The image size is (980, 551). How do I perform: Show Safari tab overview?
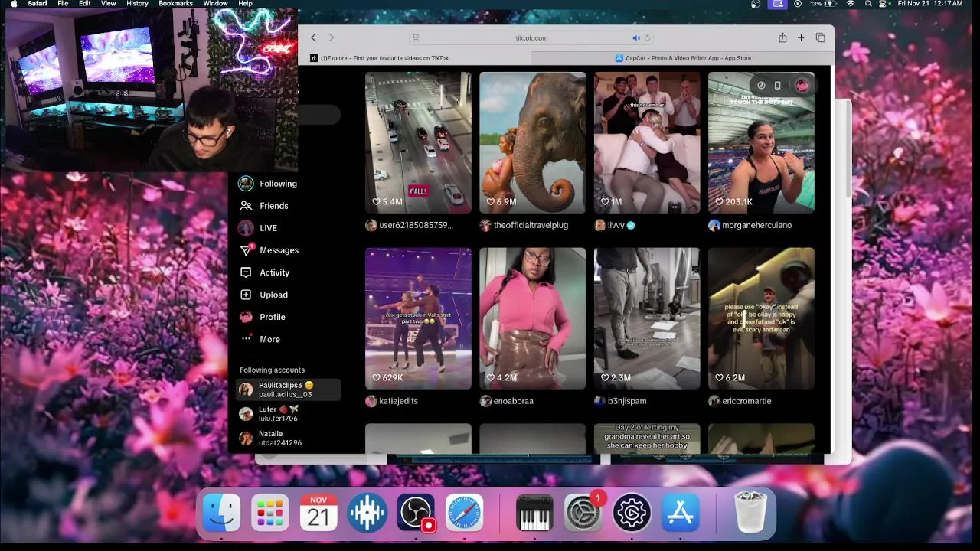click(x=820, y=37)
